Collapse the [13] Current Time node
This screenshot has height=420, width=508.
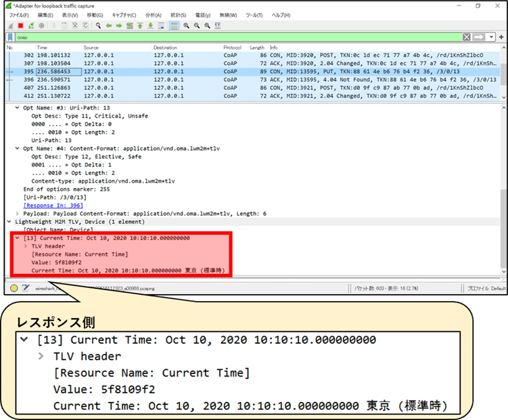coord(18,238)
